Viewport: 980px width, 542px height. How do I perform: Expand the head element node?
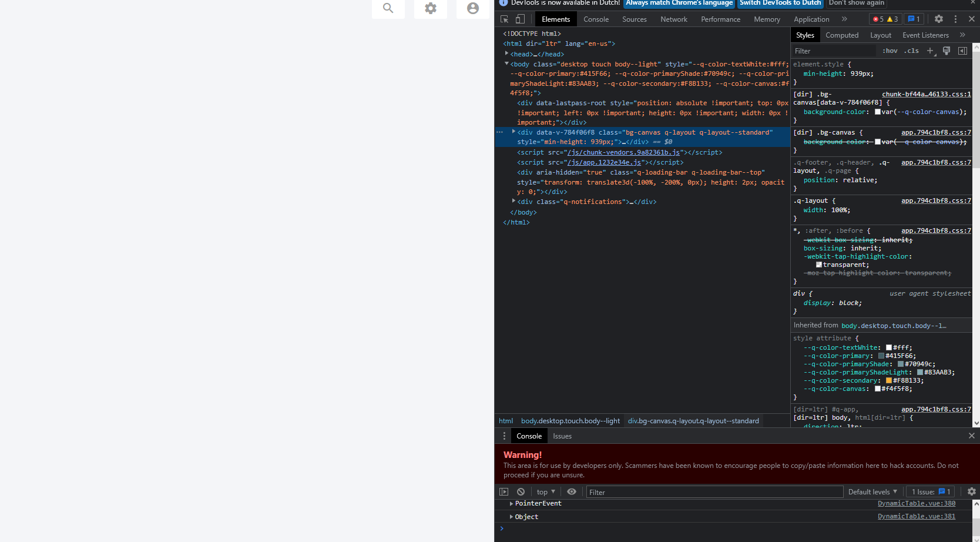click(x=506, y=53)
